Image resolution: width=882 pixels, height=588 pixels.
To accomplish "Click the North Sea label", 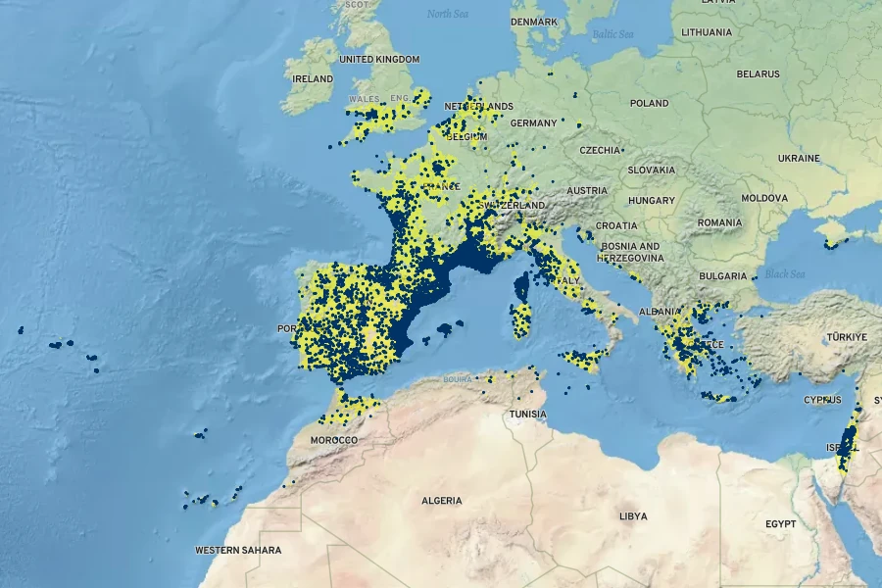I will tap(447, 14).
